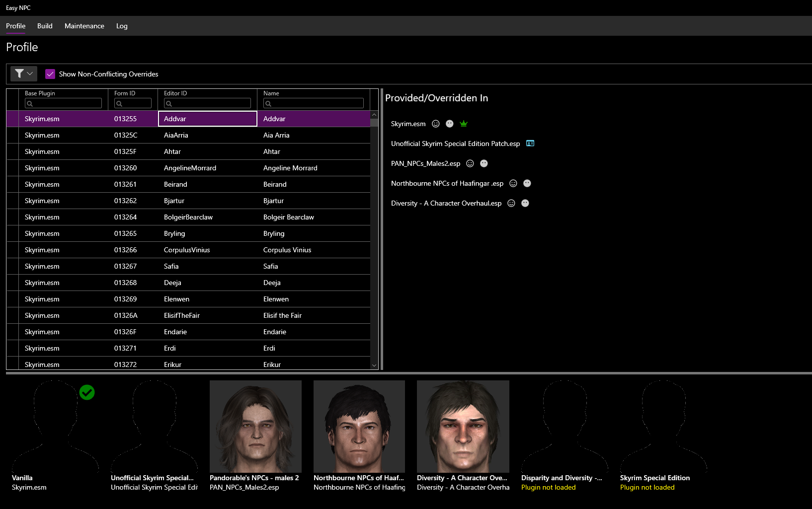Select the Erikur NPC row
The image size is (812, 509).
(188, 364)
